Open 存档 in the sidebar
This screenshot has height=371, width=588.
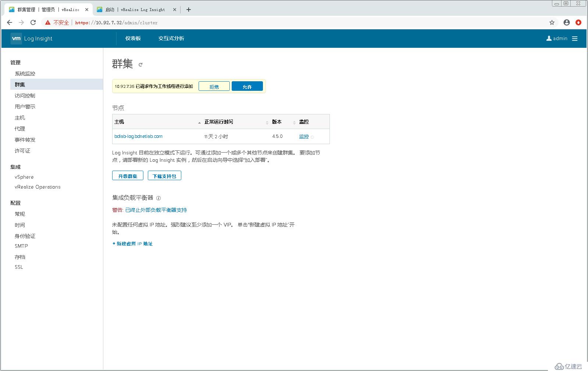coord(20,257)
